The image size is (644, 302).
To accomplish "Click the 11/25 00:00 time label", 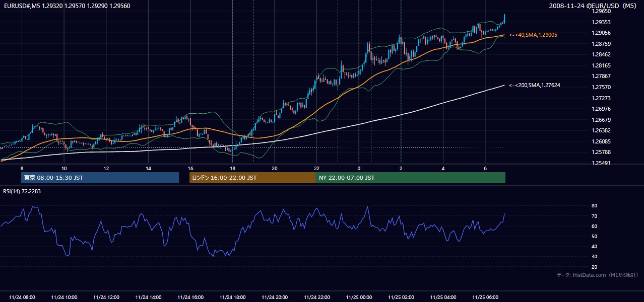I will click(x=359, y=297).
